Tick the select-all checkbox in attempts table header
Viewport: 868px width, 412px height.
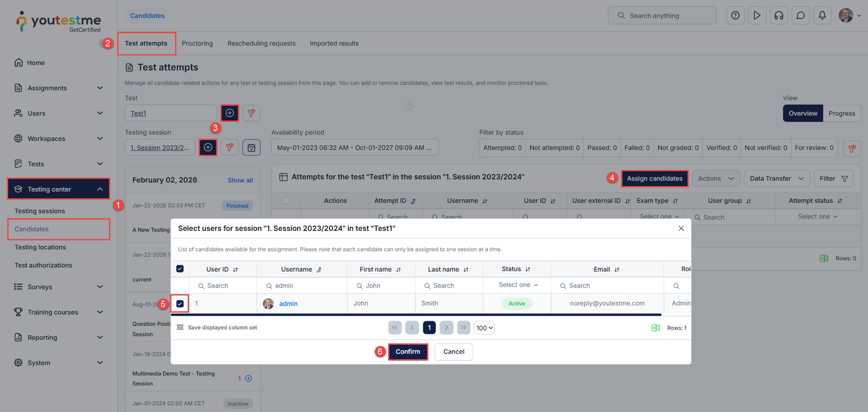coord(286,201)
